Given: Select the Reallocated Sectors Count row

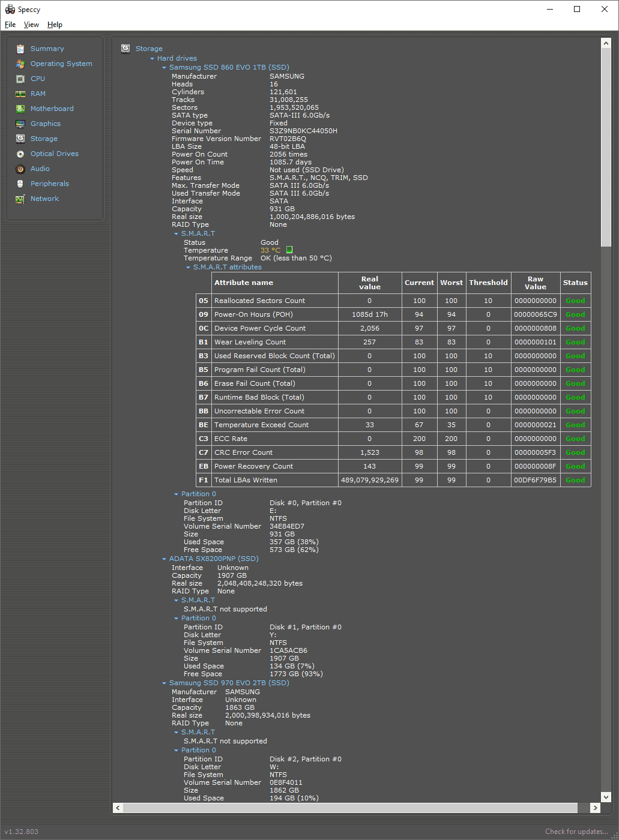Looking at the screenshot, I should click(x=393, y=301).
